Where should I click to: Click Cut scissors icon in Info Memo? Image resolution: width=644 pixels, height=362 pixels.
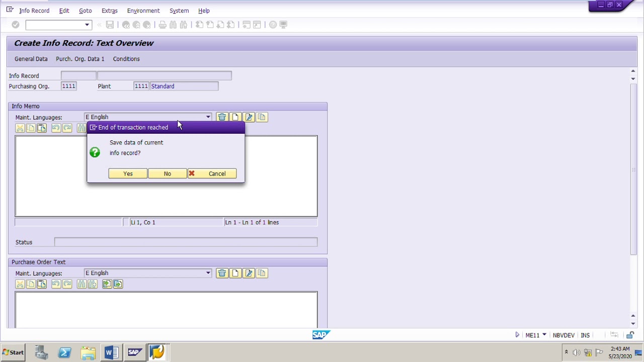coord(20,128)
